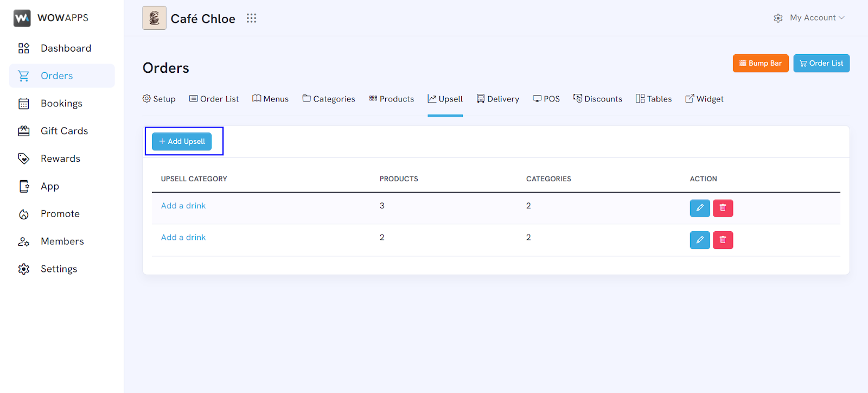Delete the upsell row with 2 products
Viewport: 868px width, 393px height.
(x=723, y=240)
